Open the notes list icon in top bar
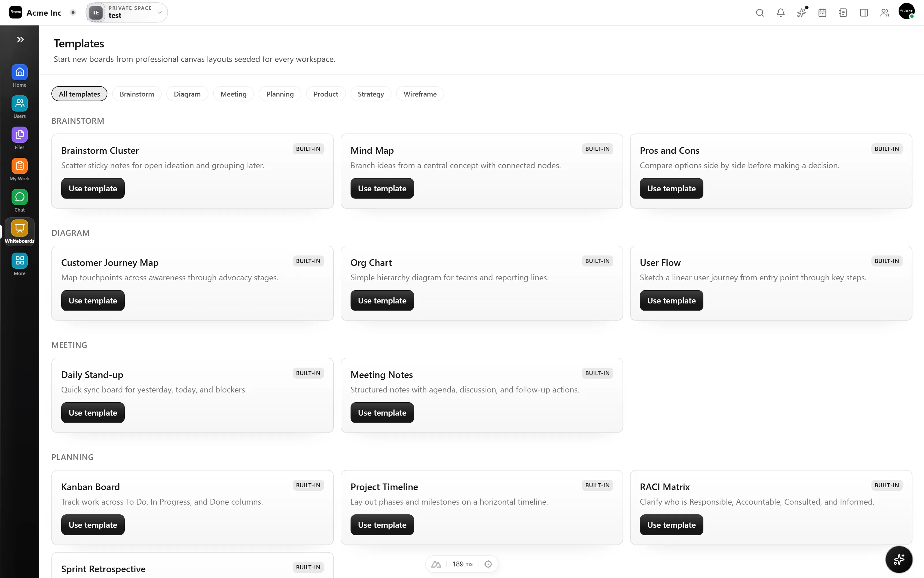 pyautogui.click(x=843, y=13)
